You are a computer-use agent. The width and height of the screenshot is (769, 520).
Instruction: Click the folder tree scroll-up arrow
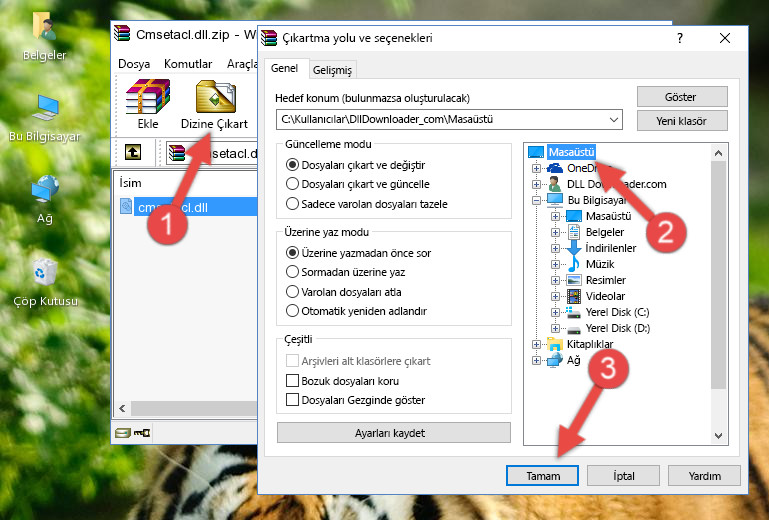pyautogui.click(x=718, y=153)
